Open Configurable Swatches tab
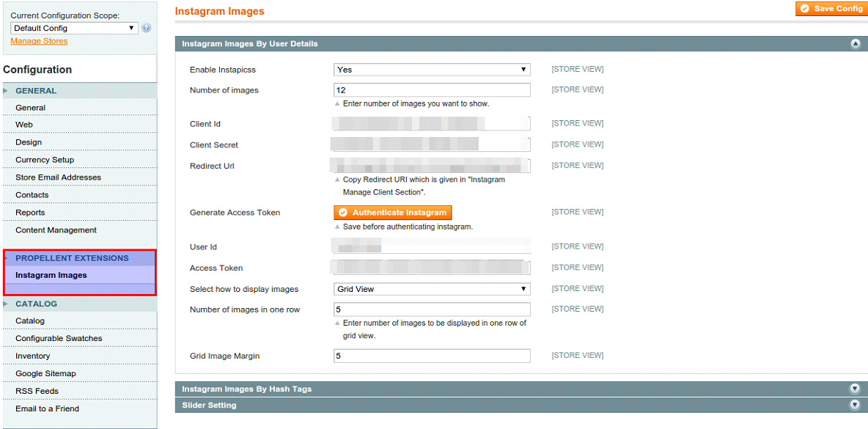 point(80,338)
